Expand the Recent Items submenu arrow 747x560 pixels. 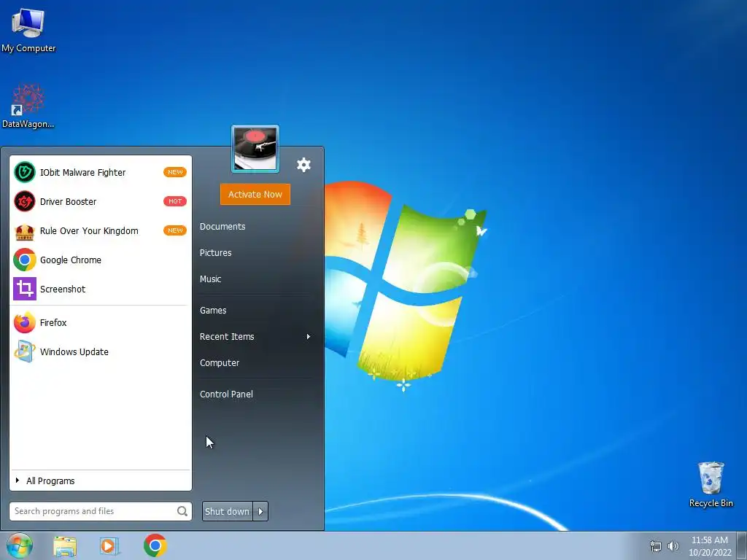point(309,337)
